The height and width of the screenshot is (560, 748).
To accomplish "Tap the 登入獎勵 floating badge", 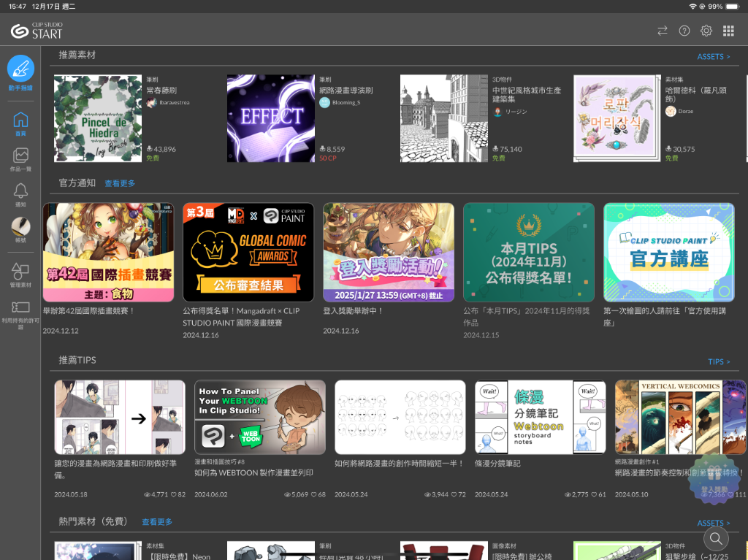I will tap(714, 478).
